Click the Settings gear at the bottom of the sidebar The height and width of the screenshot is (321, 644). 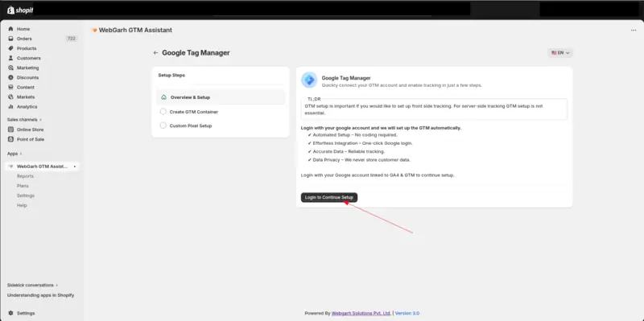(x=11, y=313)
